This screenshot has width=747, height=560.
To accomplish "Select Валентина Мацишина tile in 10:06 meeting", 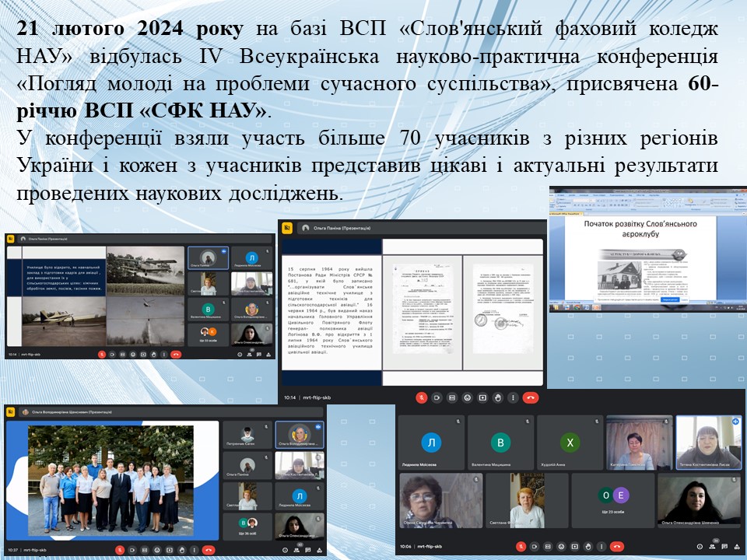I will point(500,443).
